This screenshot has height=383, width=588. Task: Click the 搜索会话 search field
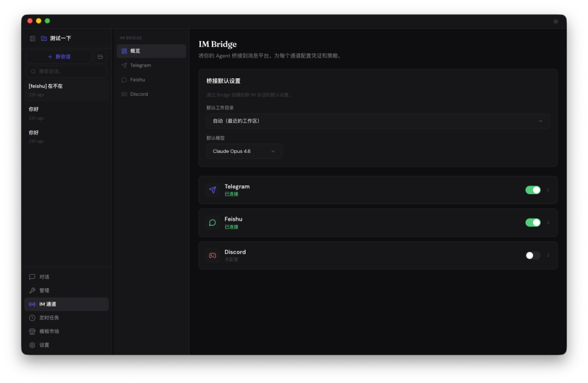click(x=66, y=71)
